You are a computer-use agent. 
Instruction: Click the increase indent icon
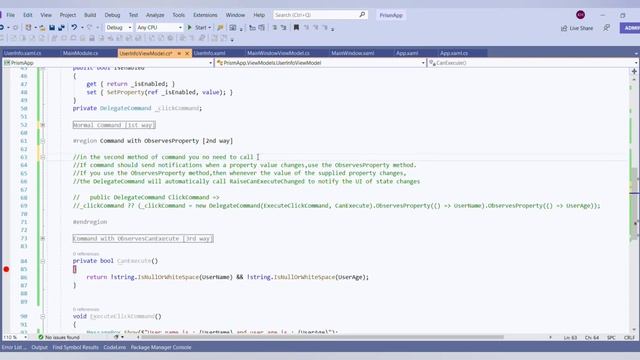pos(262,28)
